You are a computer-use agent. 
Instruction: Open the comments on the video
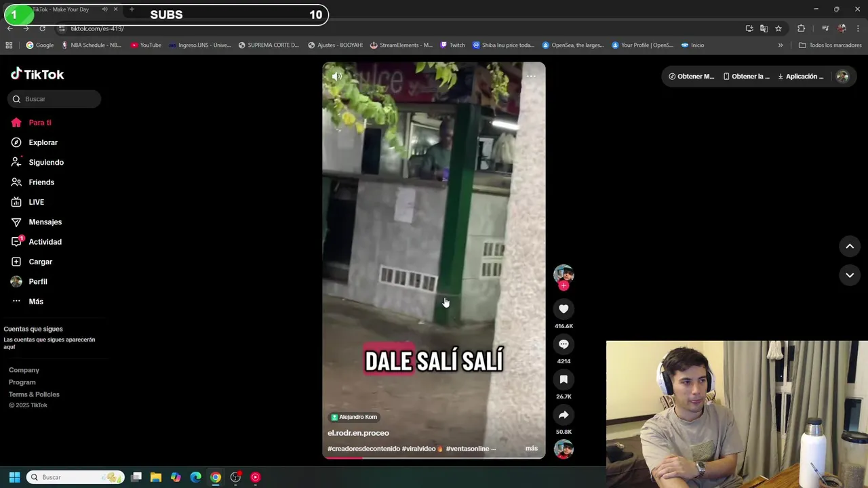point(564,344)
